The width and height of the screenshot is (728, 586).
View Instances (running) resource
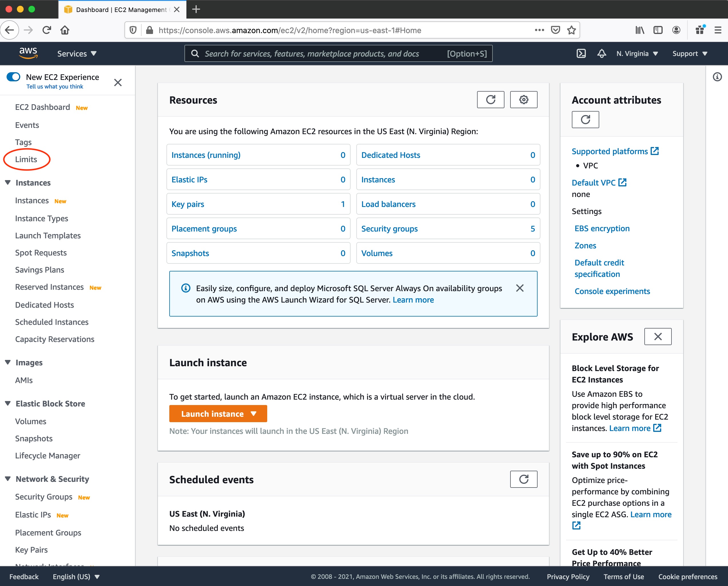click(206, 155)
